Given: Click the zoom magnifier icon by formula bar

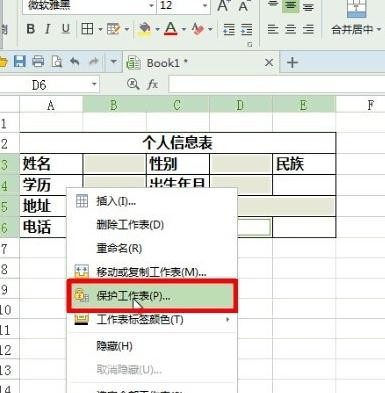Looking at the screenshot, I should [133, 84].
